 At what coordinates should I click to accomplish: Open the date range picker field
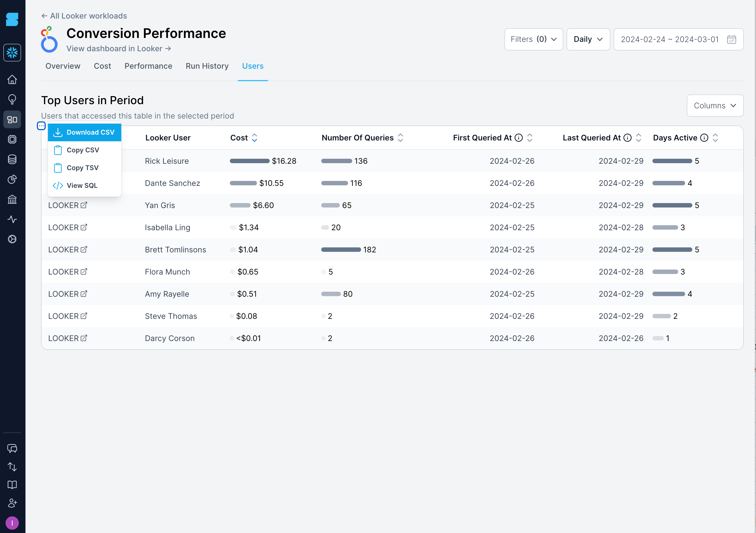pos(678,39)
